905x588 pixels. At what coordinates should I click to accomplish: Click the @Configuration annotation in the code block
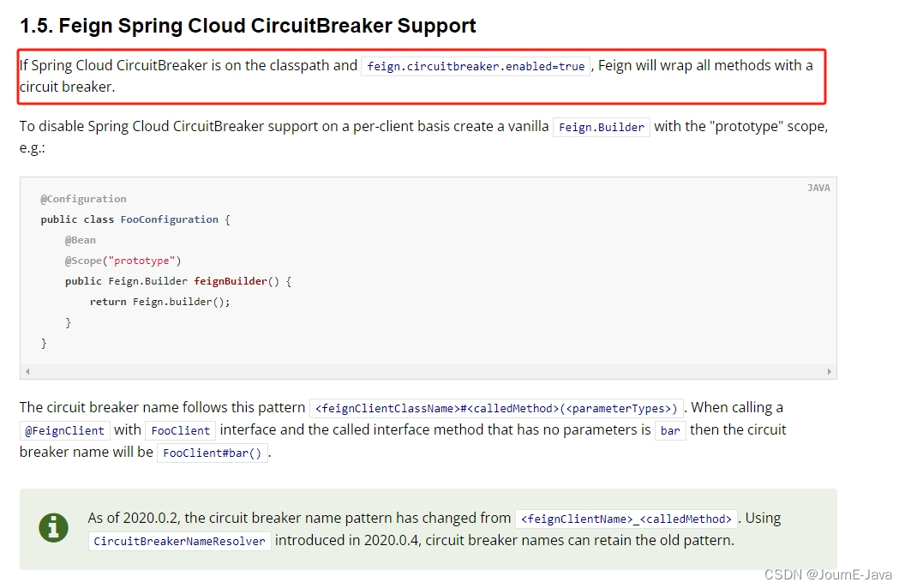pyautogui.click(x=83, y=198)
